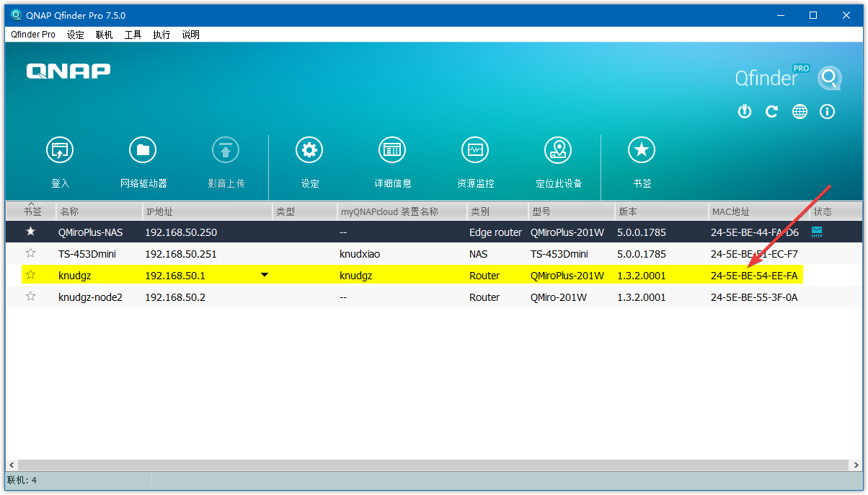Viewport: 868px width, 495px height.
Task: Click IP address 192.168.50.2
Action: [175, 297]
